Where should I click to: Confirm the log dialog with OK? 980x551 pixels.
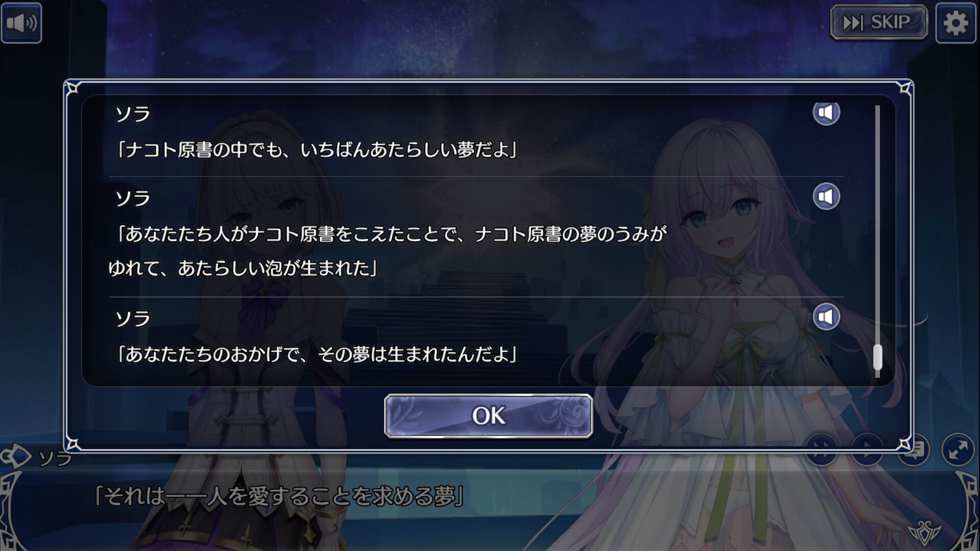click(x=488, y=416)
